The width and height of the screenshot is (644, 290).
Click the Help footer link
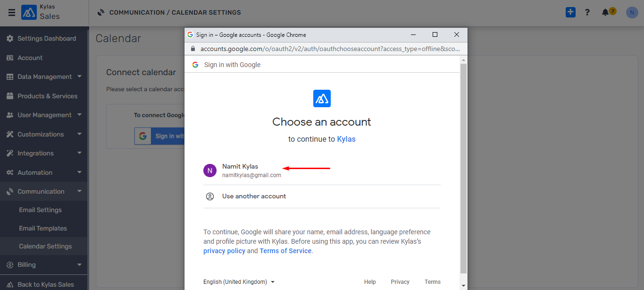[x=370, y=282]
